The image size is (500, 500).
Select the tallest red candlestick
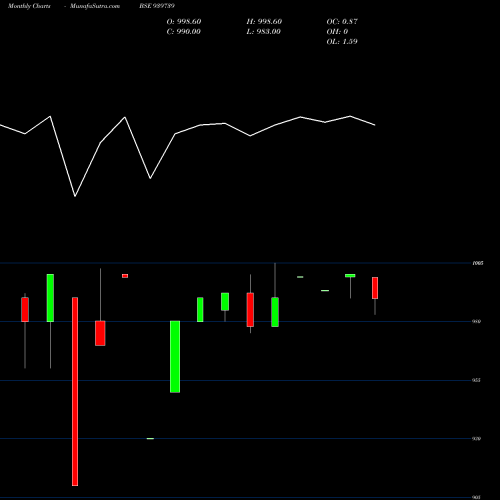(75, 392)
